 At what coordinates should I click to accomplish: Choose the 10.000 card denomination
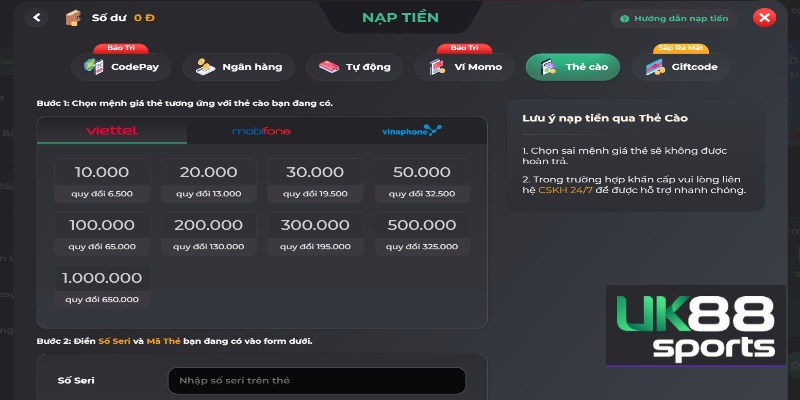tap(102, 180)
